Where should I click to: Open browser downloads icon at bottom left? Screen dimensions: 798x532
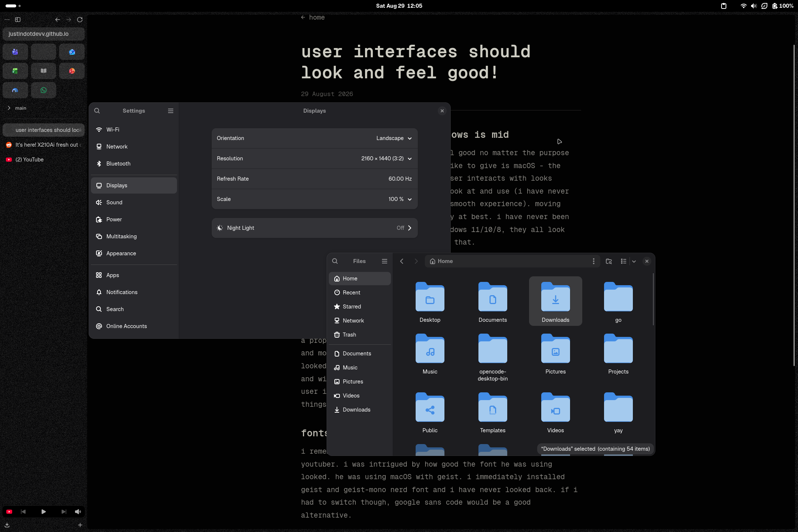tap(7, 525)
